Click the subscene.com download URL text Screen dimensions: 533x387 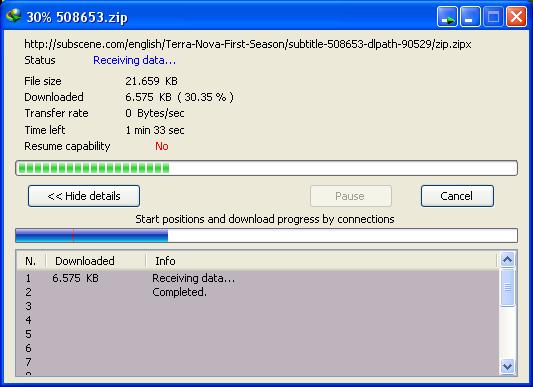248,44
